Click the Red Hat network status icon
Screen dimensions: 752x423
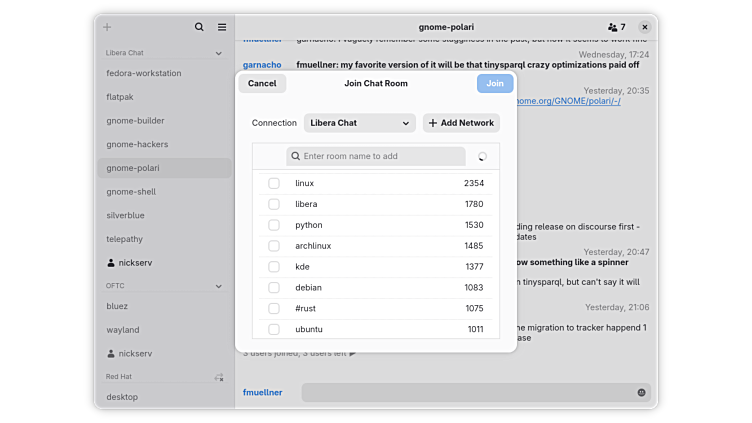coord(219,377)
